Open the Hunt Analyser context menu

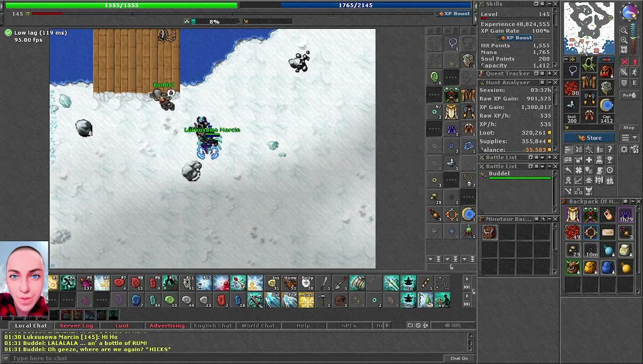click(x=542, y=82)
